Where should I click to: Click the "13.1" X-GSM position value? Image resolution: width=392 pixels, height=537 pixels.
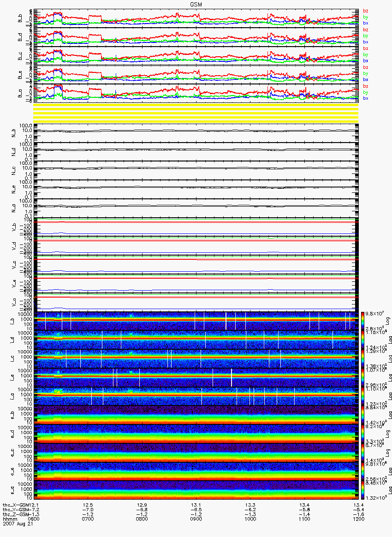coord(196,505)
